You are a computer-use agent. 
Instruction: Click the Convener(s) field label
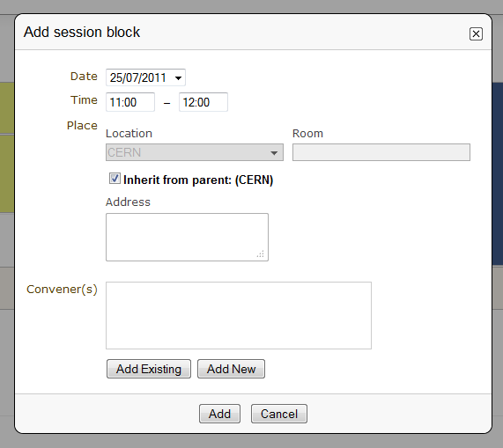click(x=62, y=290)
